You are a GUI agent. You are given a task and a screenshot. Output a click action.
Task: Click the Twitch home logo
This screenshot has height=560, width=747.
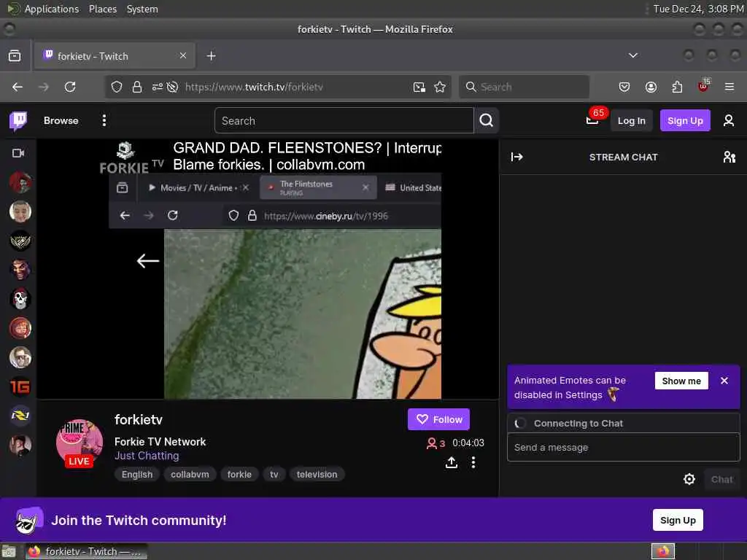pos(18,121)
